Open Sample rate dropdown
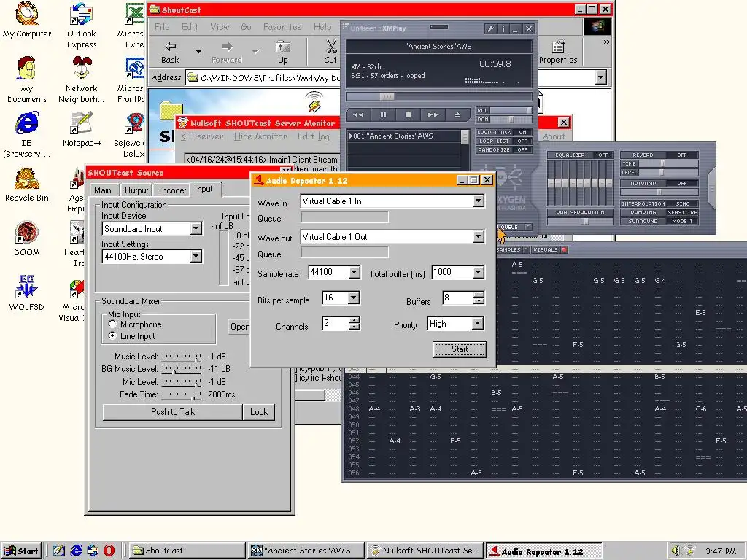 coord(354,273)
